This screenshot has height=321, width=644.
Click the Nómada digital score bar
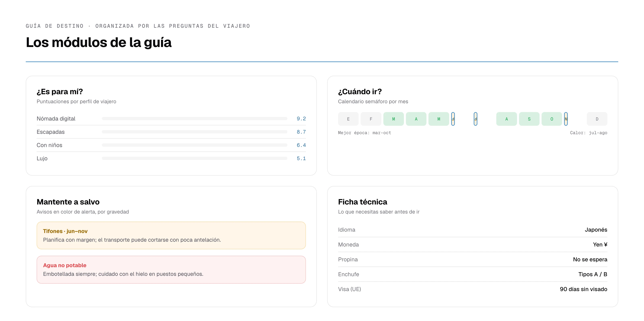pos(194,119)
